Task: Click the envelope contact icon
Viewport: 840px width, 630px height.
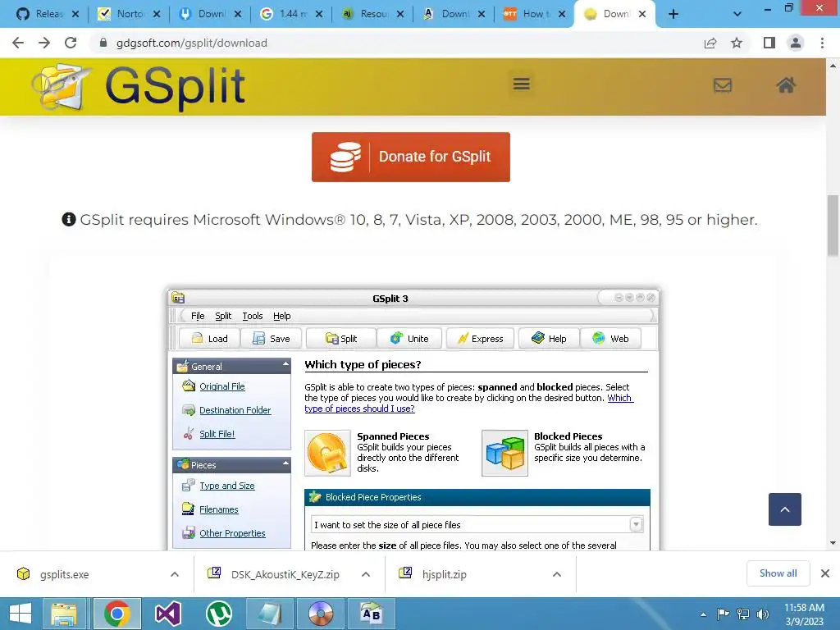Action: point(722,85)
